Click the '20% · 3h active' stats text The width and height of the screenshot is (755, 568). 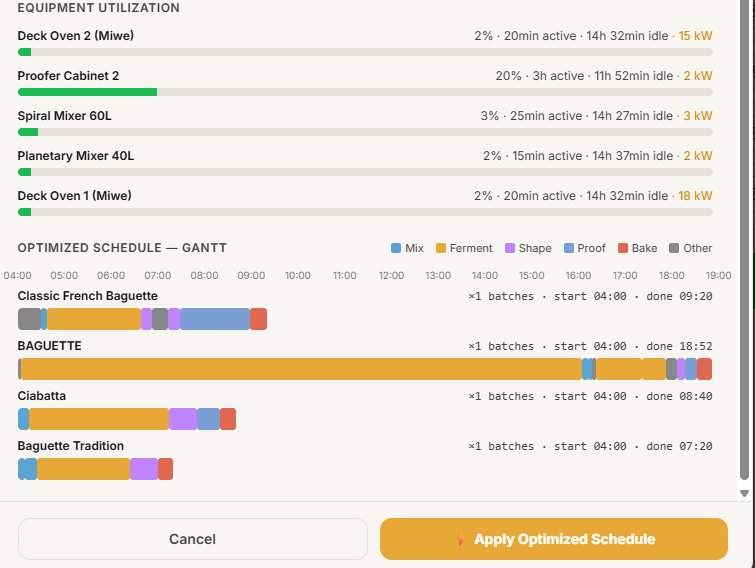tap(540, 76)
